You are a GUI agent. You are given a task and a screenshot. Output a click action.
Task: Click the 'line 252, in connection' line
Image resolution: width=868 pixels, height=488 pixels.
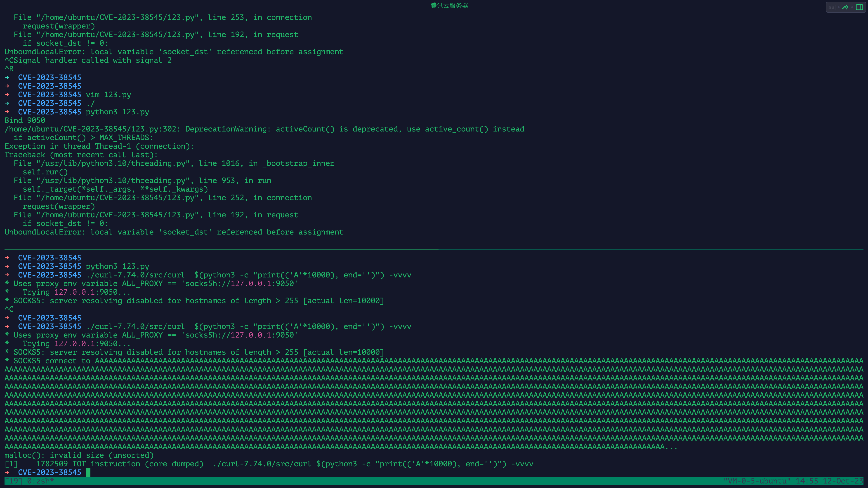point(163,198)
